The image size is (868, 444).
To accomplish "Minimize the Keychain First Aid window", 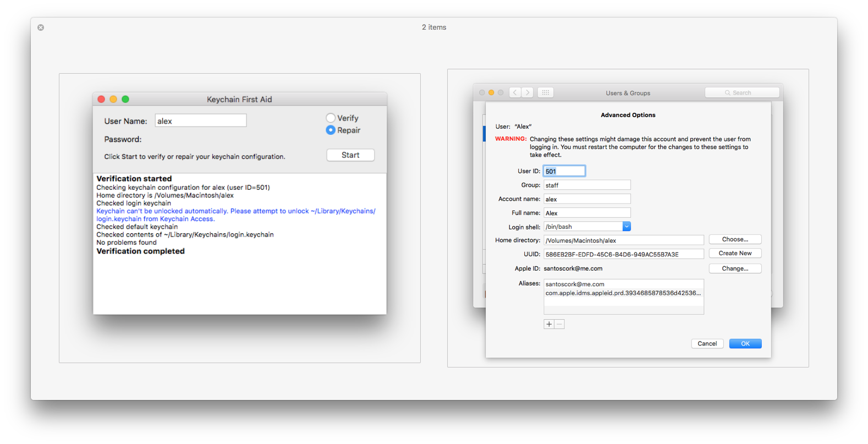I will (x=113, y=99).
